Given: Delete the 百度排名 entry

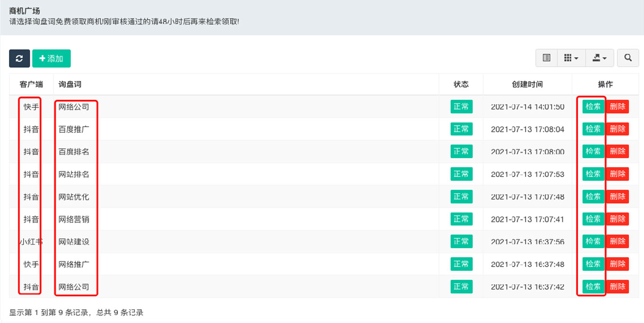Looking at the screenshot, I should pos(617,152).
